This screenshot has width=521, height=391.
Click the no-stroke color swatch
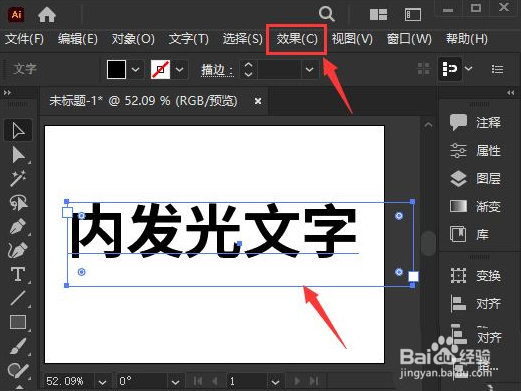[160, 69]
